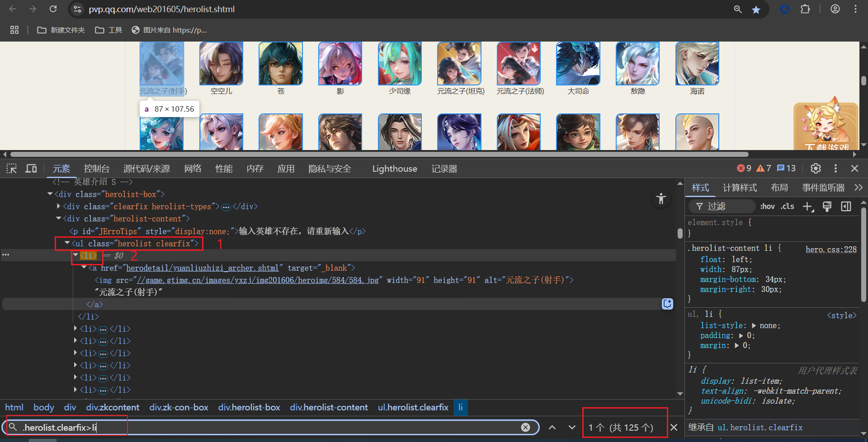This screenshot has width=868, height=442.
Task: Go to previous search match arrow
Action: pos(552,427)
